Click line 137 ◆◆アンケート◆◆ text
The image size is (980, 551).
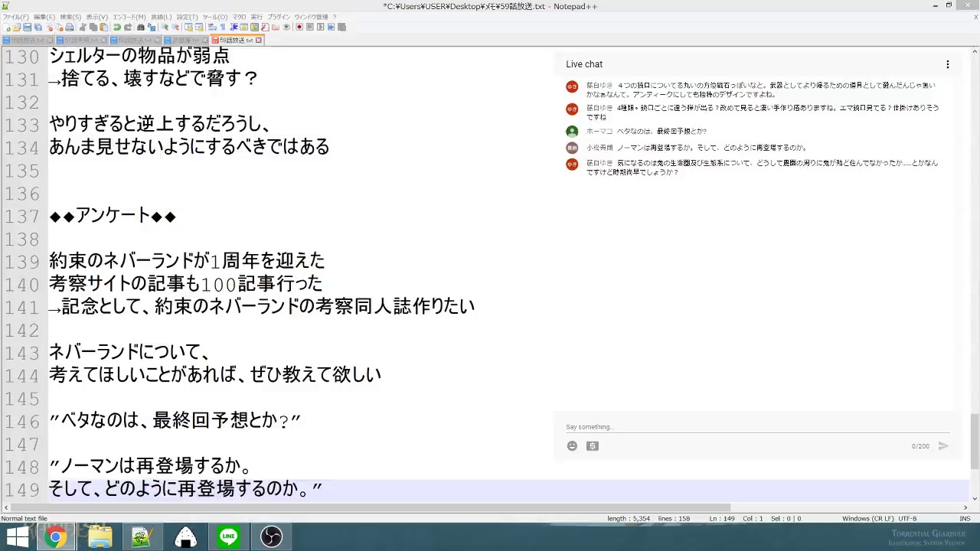click(113, 217)
